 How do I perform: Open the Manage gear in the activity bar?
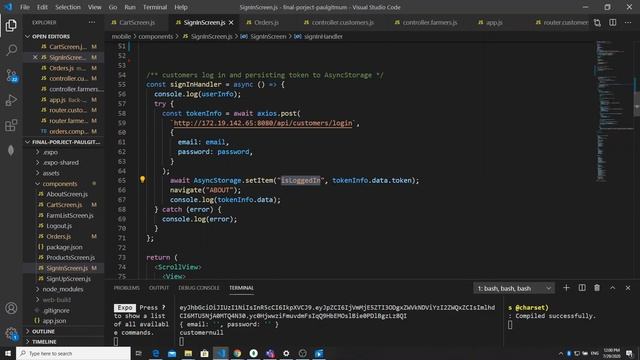(x=11, y=333)
